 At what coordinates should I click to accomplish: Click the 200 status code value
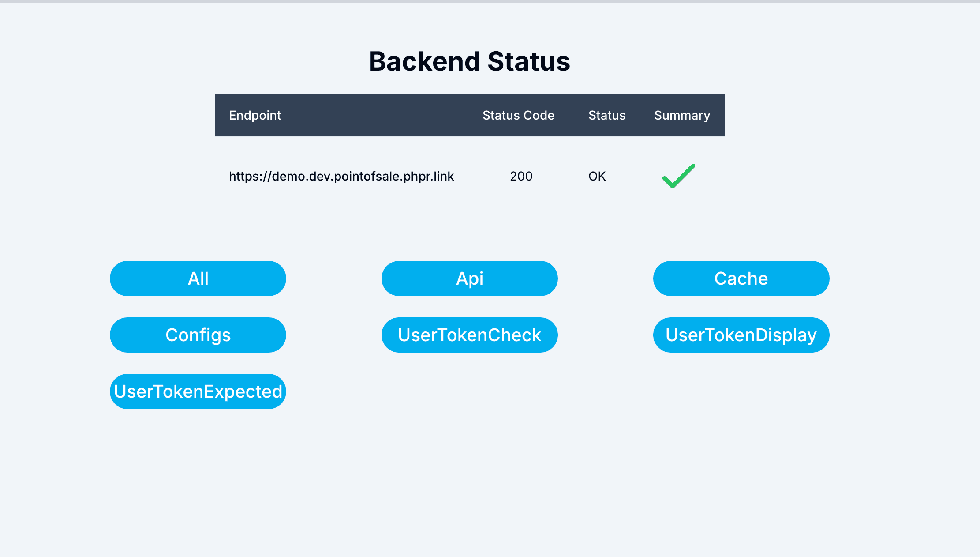click(521, 176)
